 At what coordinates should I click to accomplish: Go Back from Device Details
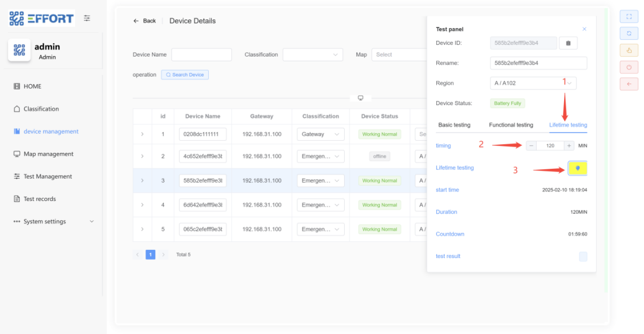tap(145, 21)
